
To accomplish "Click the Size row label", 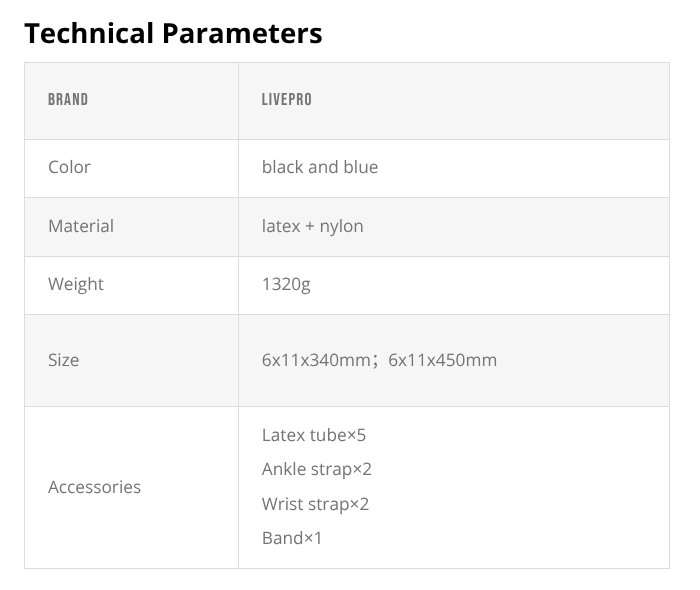I will point(63,360).
